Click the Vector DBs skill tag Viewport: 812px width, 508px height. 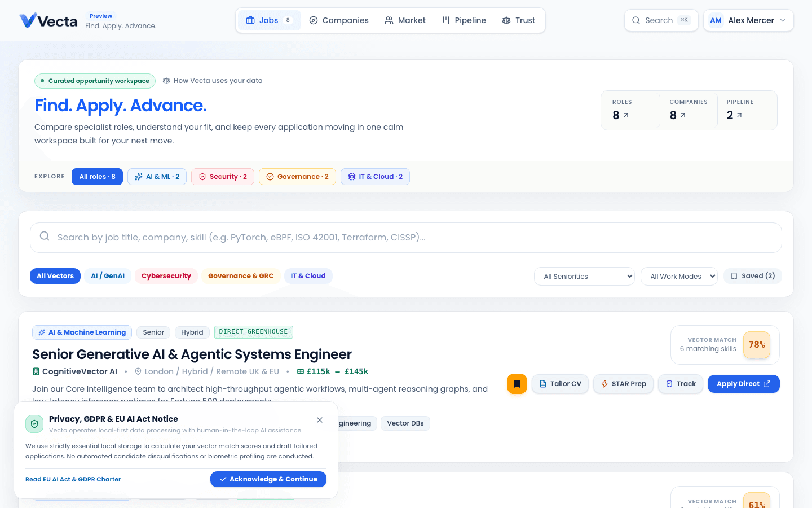[405, 423]
